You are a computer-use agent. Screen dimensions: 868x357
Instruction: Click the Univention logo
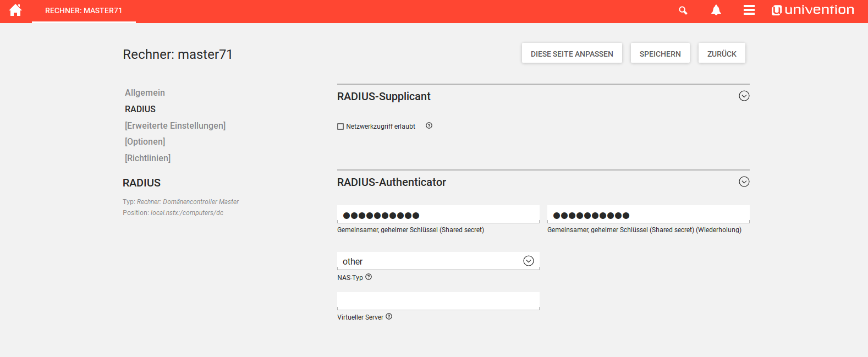pyautogui.click(x=813, y=10)
